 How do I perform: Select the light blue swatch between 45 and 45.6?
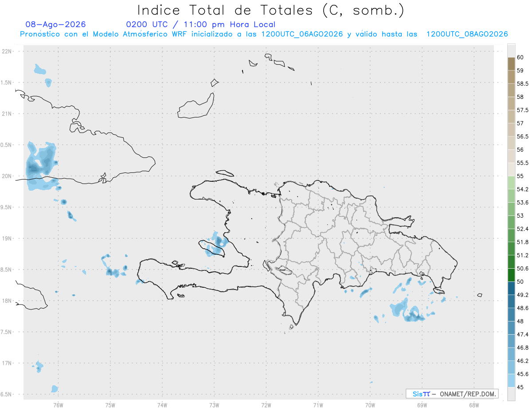coord(511,381)
